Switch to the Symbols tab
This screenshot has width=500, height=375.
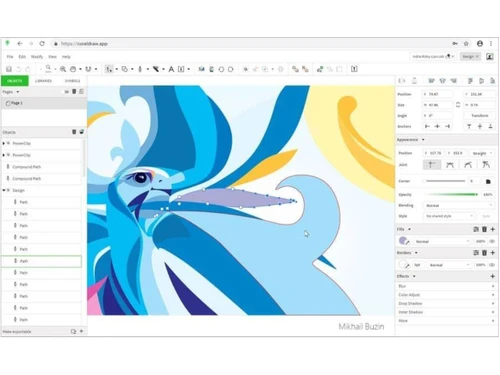tap(72, 81)
